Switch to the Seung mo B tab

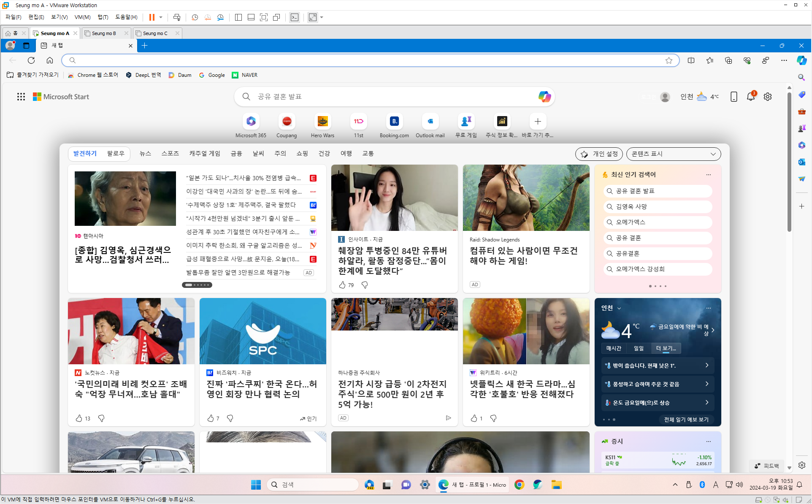(104, 33)
